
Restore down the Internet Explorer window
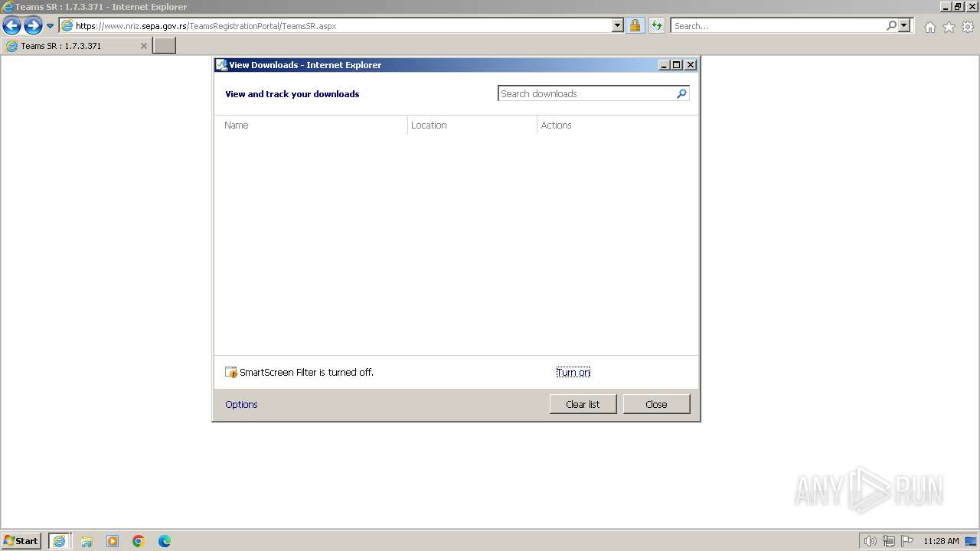[x=958, y=7]
